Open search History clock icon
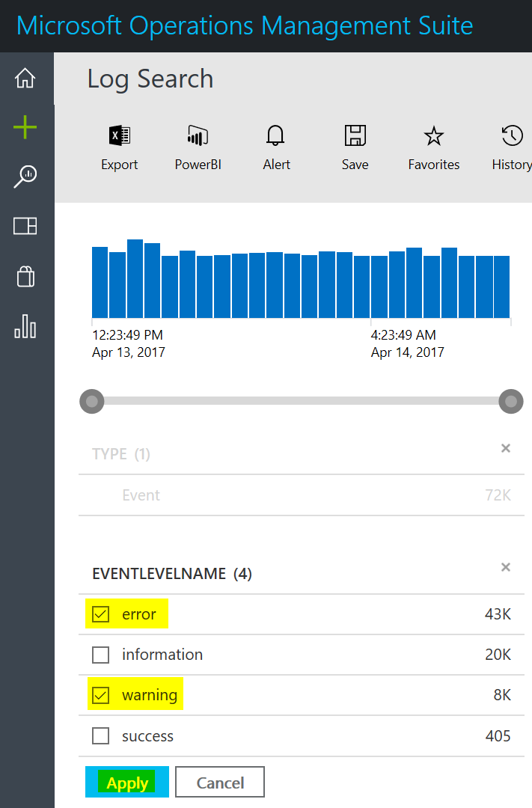 coord(512,135)
